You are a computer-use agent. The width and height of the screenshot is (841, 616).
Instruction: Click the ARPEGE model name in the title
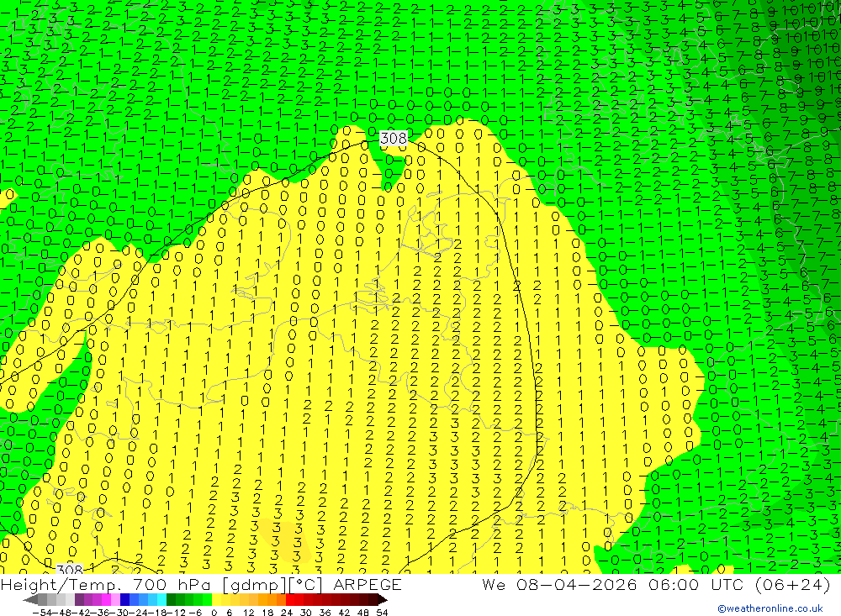pos(367,584)
